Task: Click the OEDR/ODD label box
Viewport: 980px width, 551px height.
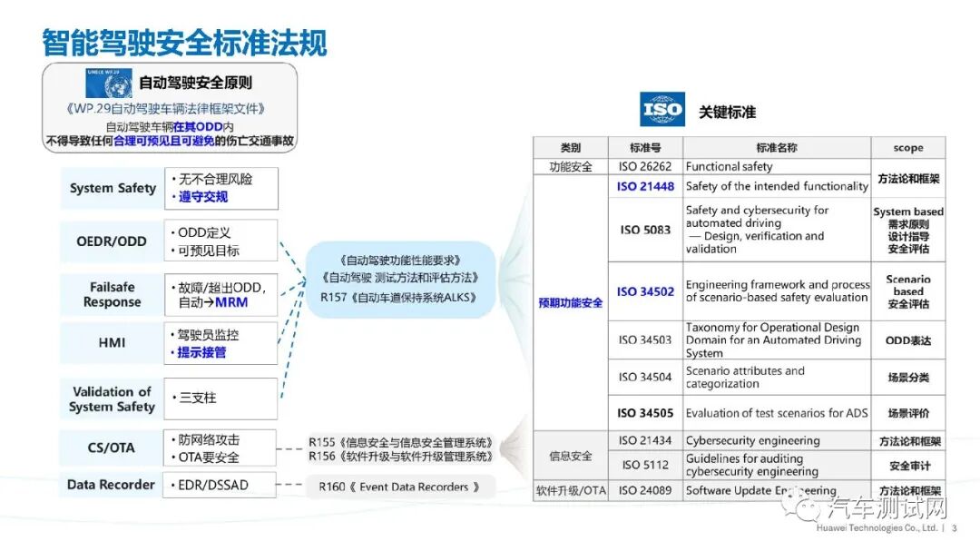Action: [112, 241]
